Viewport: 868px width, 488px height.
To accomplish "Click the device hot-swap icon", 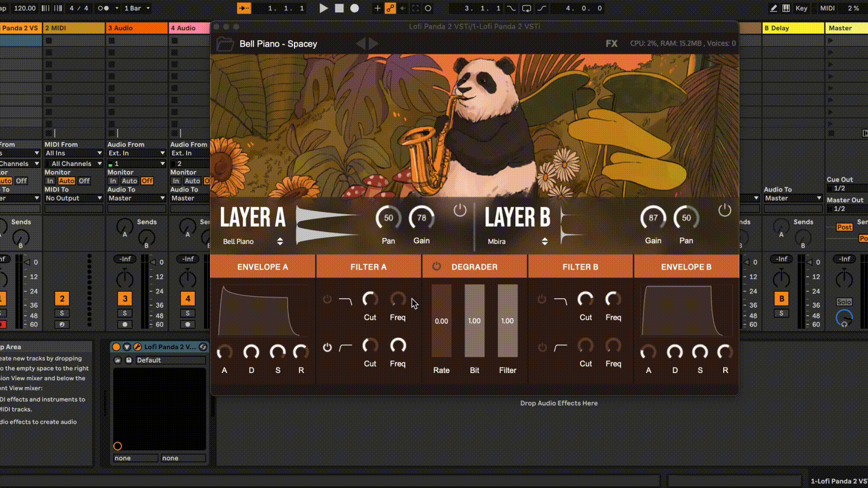I will (203, 347).
